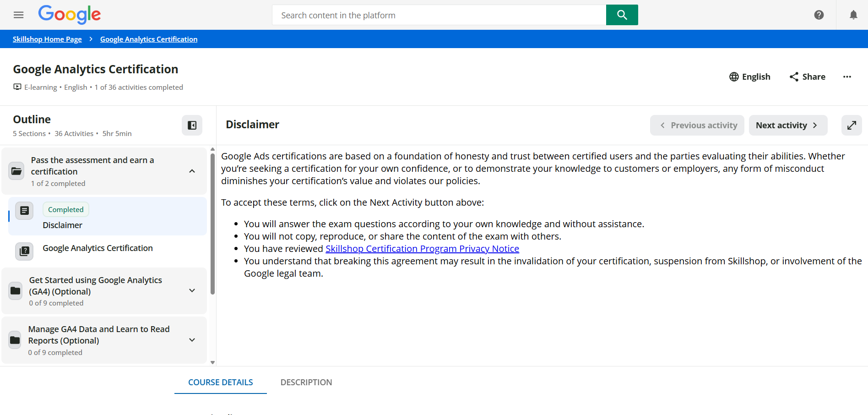Expand 'Get Started using Google Analytics' section
Viewport: 868px width, 415px height.
pyautogui.click(x=192, y=291)
